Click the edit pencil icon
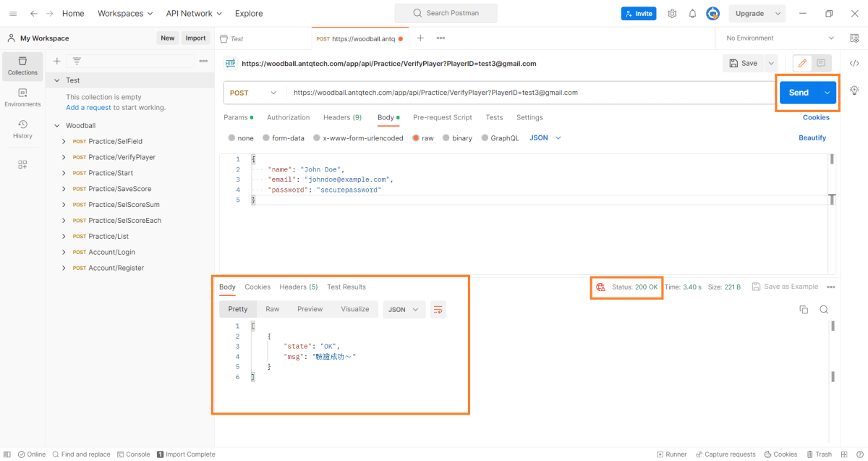 (802, 63)
